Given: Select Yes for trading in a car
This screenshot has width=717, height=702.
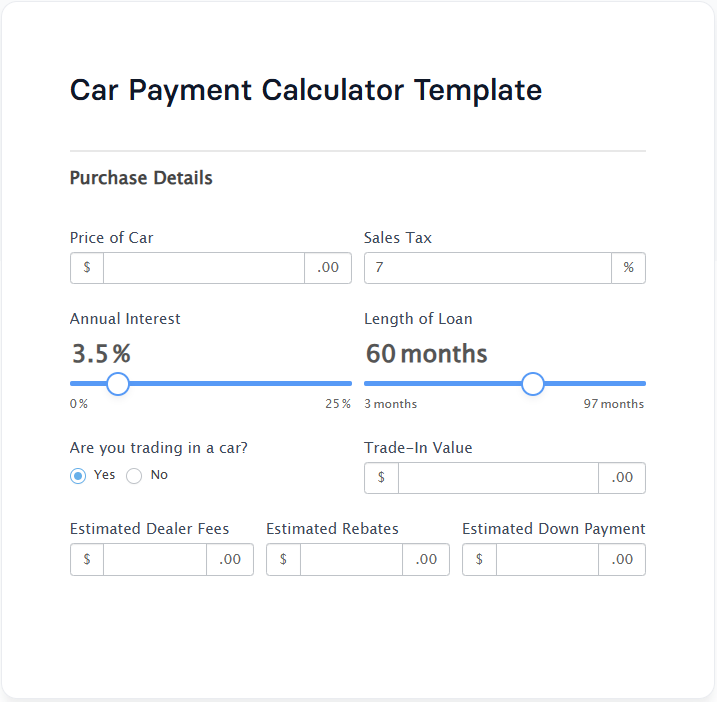Looking at the screenshot, I should (x=78, y=476).
